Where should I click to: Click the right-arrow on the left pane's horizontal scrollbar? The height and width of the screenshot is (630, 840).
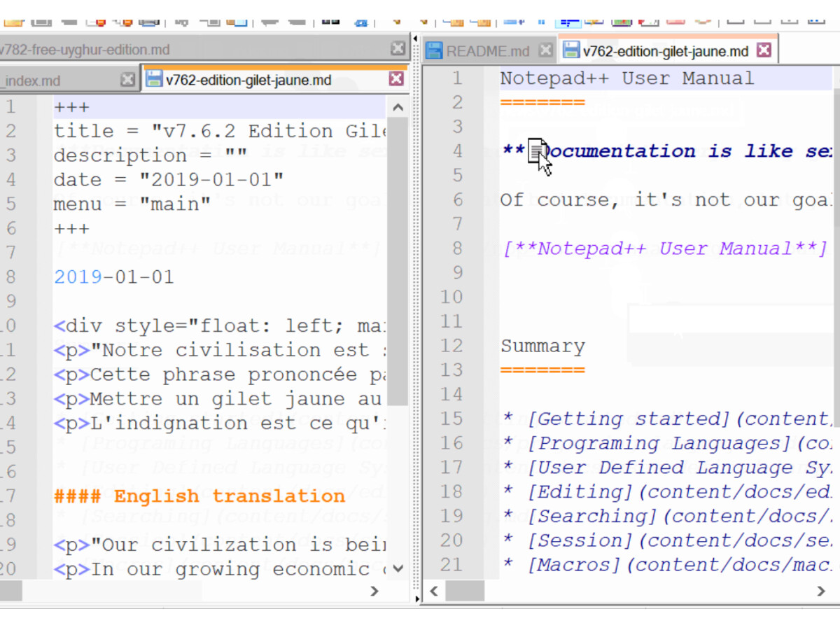(374, 591)
